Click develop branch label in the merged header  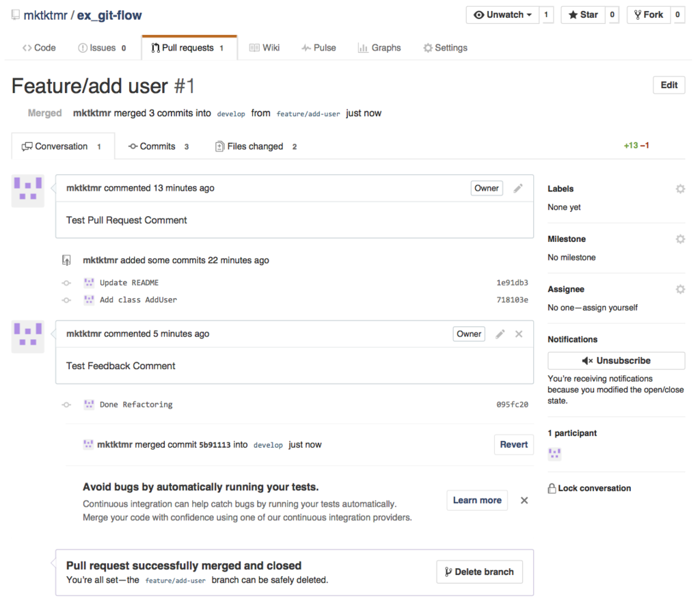[231, 114]
